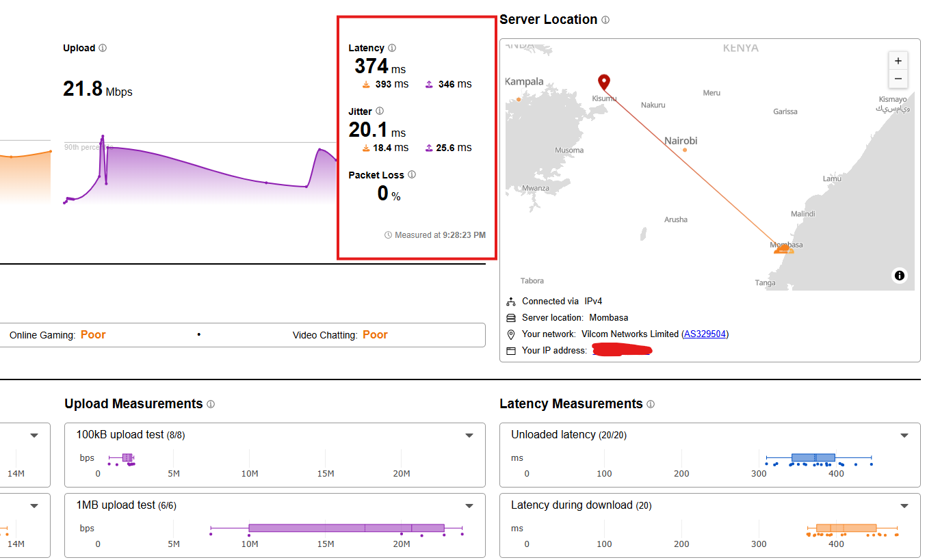This screenshot has height=560, width=927.
Task: Click the Latency Measurements info icon
Action: pos(651,404)
